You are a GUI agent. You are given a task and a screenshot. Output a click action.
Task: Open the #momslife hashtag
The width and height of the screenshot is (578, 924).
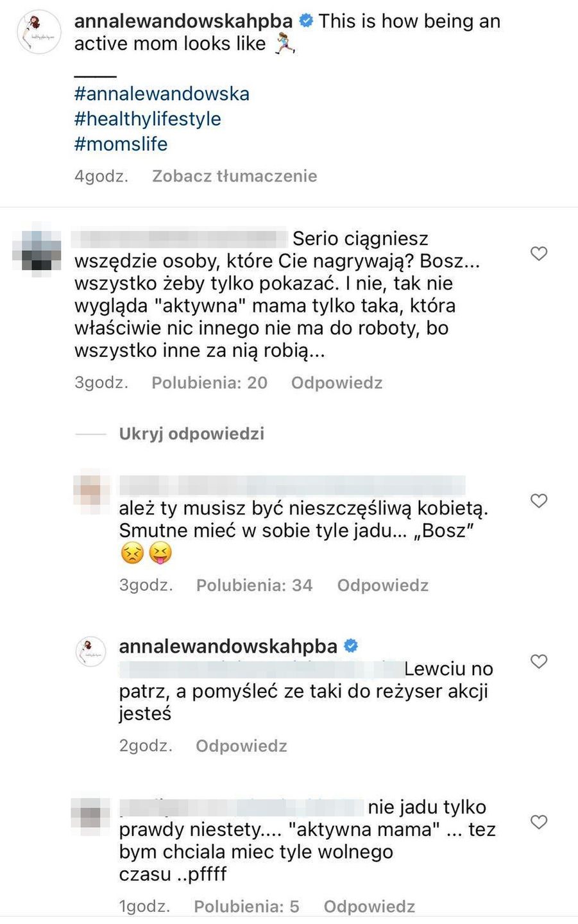click(121, 144)
